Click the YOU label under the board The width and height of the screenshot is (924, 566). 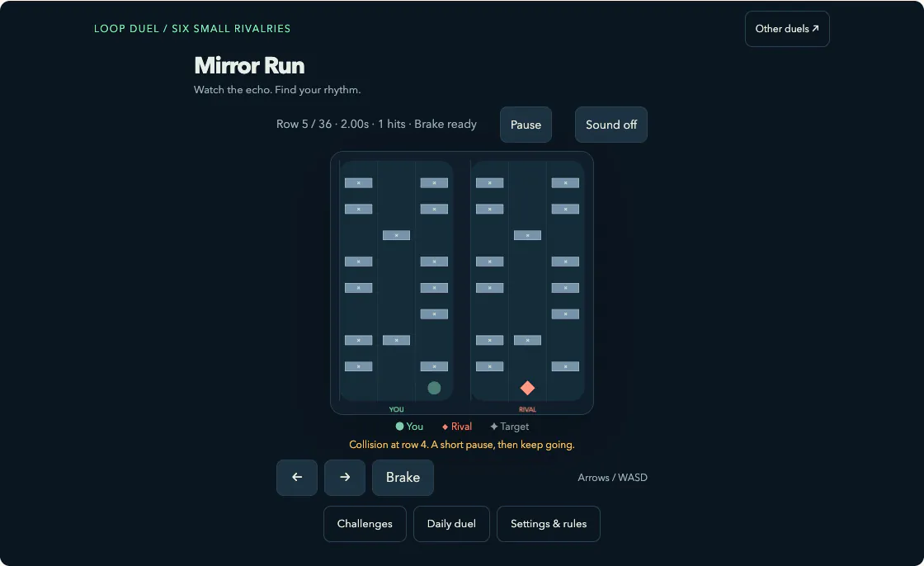397,409
